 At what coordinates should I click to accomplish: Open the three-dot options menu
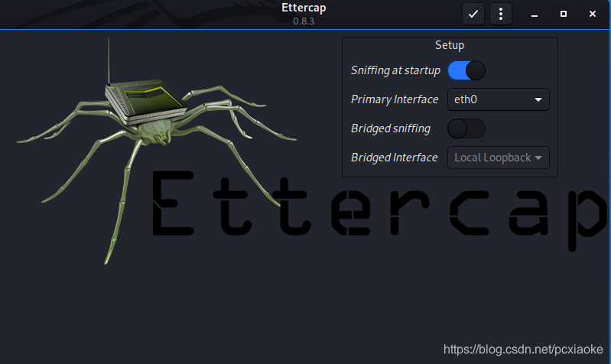pos(501,14)
